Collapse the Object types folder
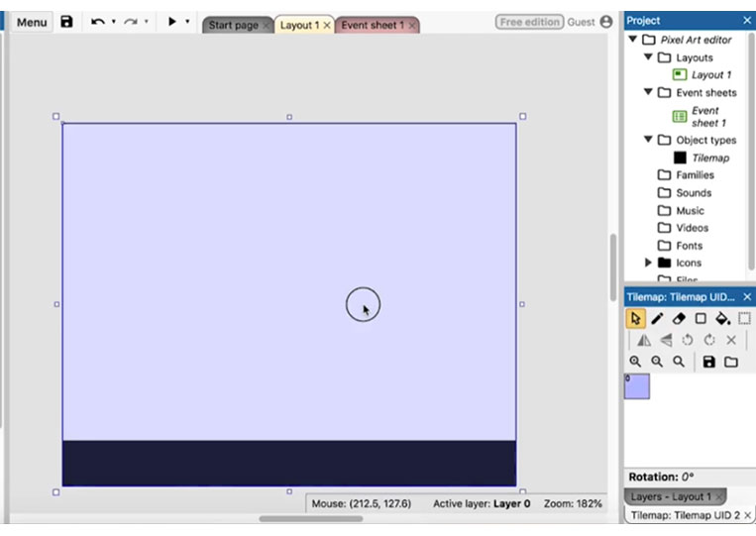This screenshot has width=756, height=536. pyautogui.click(x=648, y=140)
